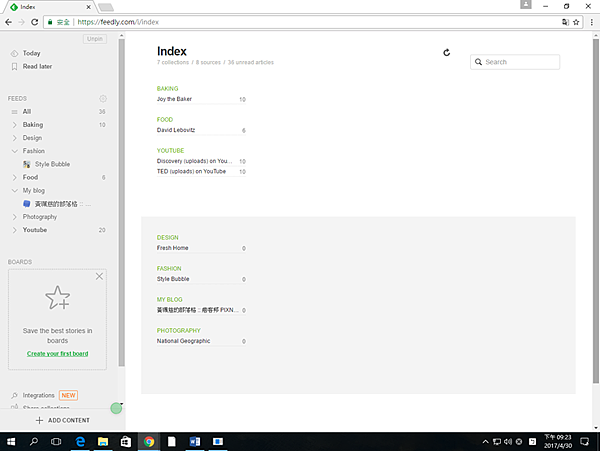Open TED (uploads) on YouTube source

tap(201, 171)
